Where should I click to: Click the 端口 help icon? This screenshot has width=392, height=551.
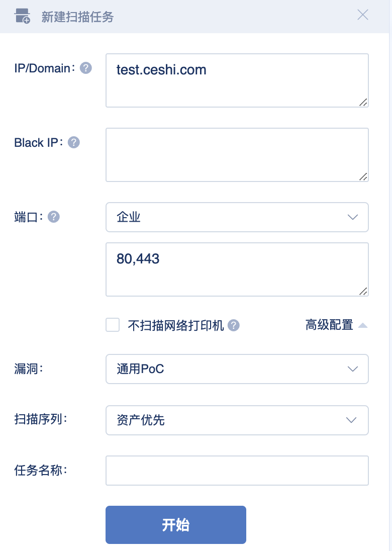point(53,217)
